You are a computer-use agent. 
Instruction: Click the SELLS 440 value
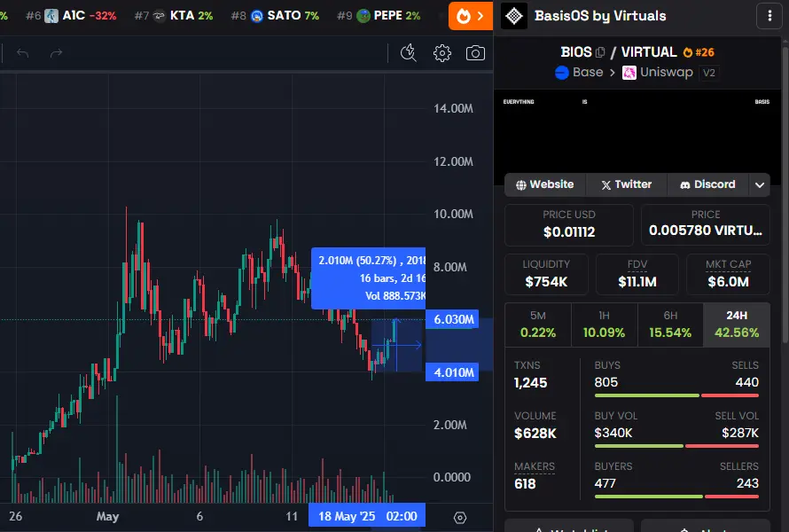click(746, 382)
